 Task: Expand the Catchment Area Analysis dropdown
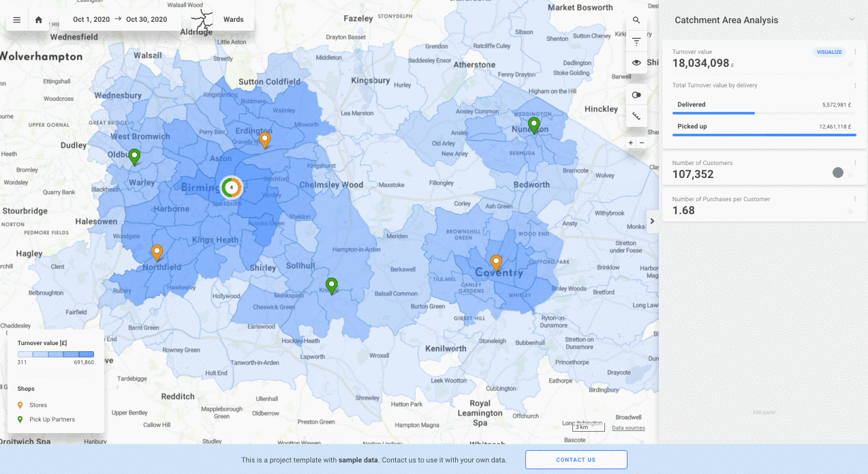[x=852, y=20]
